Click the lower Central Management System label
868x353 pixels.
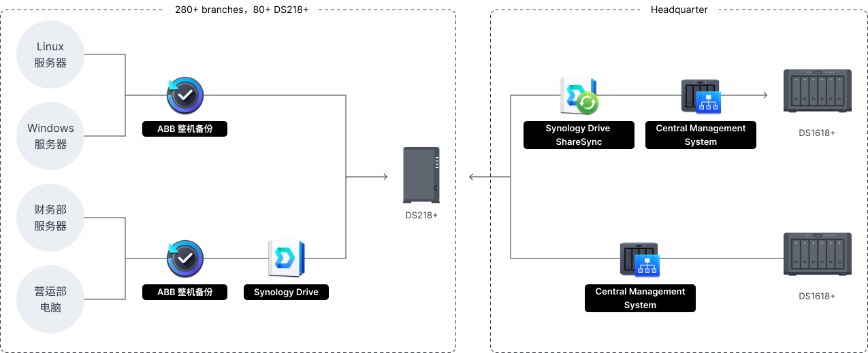(x=640, y=298)
